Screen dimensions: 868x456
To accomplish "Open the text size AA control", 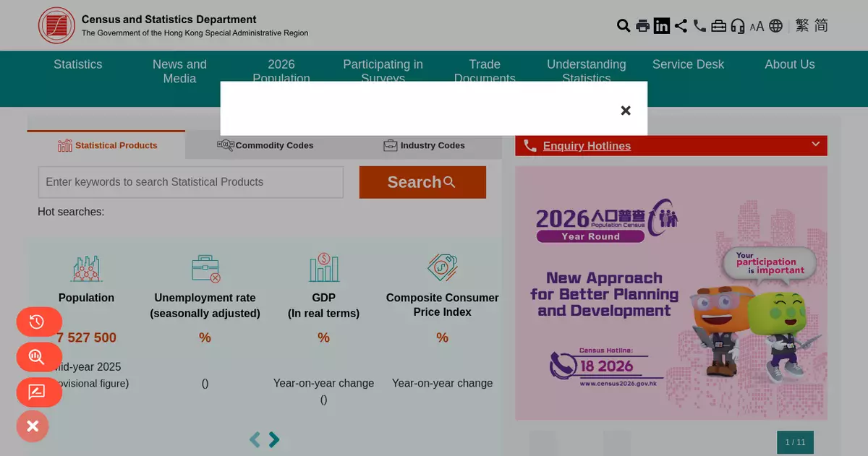I will click(757, 27).
